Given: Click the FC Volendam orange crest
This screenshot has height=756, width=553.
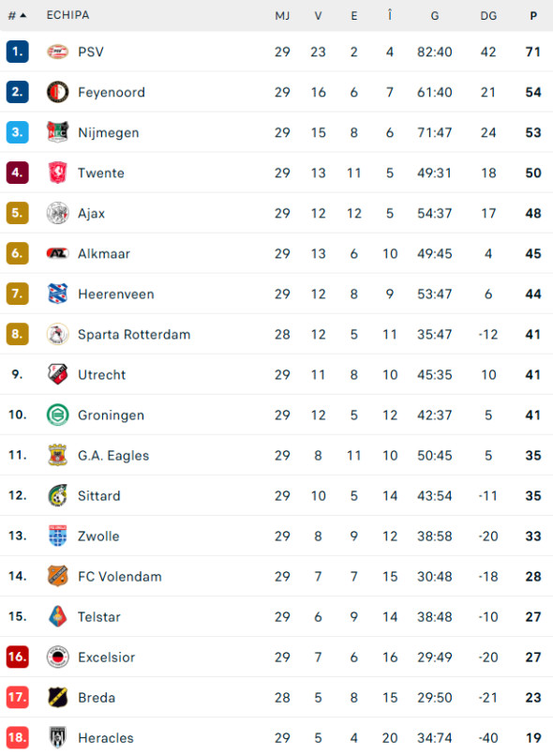Looking at the screenshot, I should pyautogui.click(x=56, y=576).
